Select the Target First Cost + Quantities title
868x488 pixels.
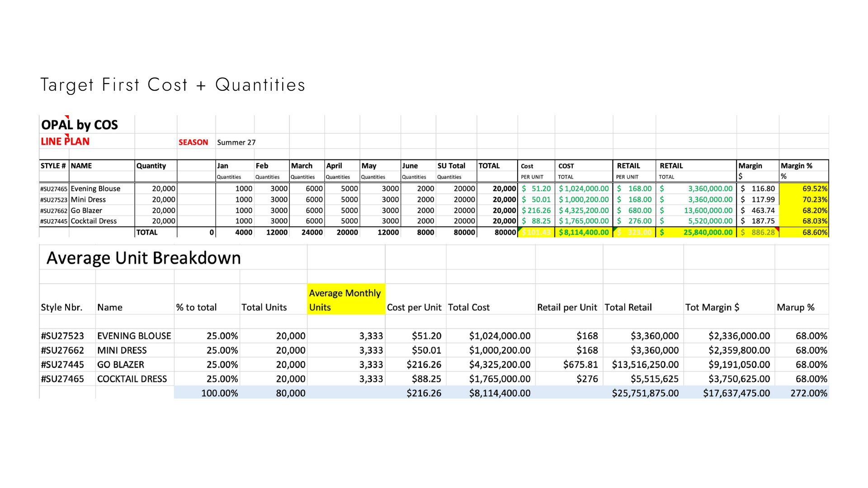[x=173, y=85]
